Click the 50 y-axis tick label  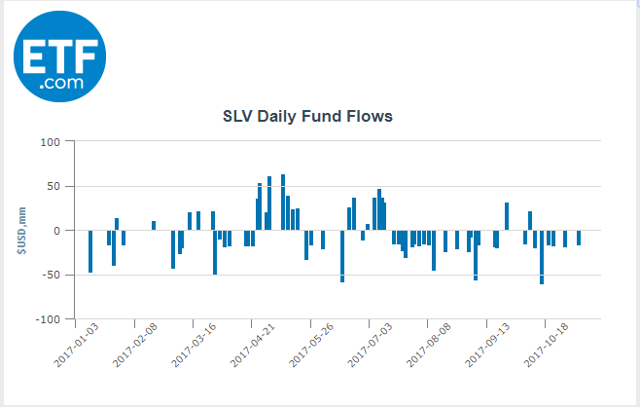coord(55,186)
